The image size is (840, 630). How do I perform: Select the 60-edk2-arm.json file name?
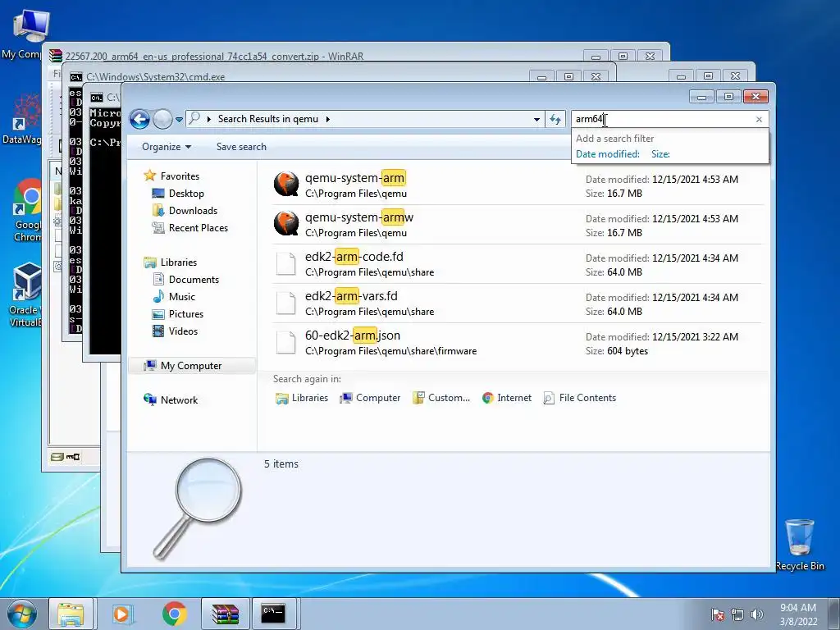coord(353,336)
